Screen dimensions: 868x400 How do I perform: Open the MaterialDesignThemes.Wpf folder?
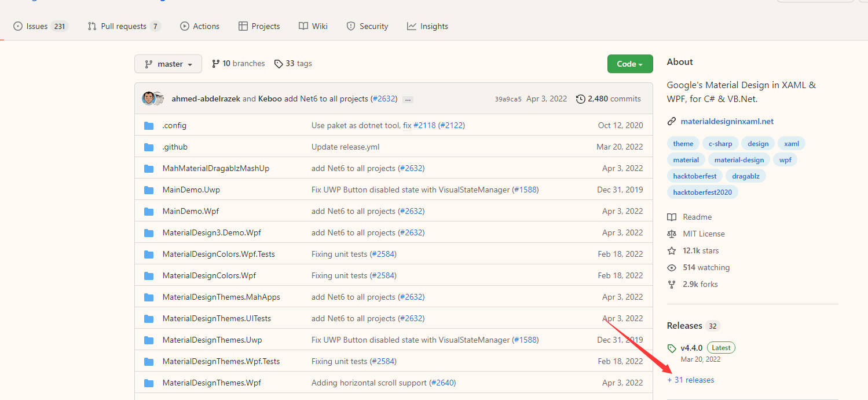(x=211, y=383)
